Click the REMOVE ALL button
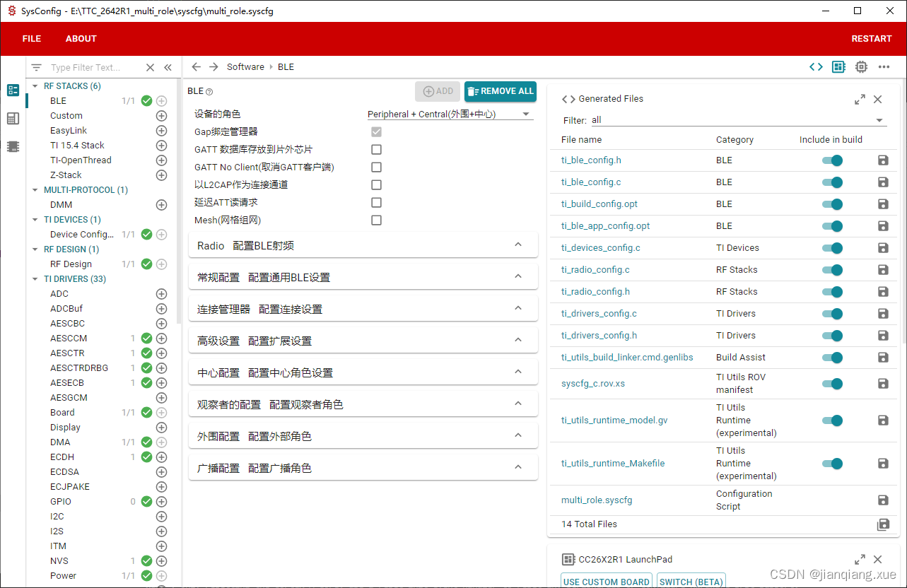Screen dimensions: 907x588 [x=501, y=91]
